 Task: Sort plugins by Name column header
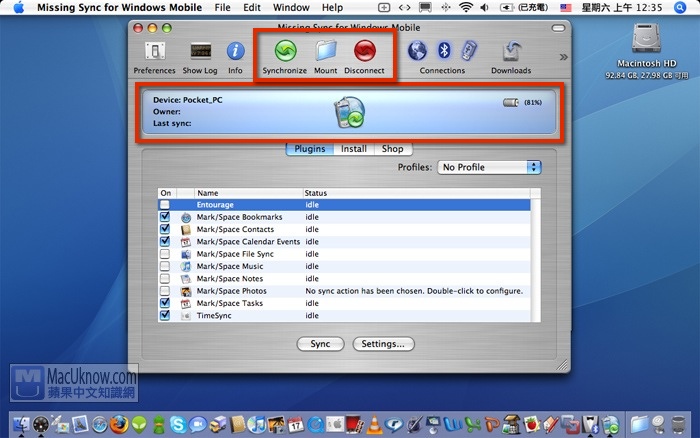248,193
